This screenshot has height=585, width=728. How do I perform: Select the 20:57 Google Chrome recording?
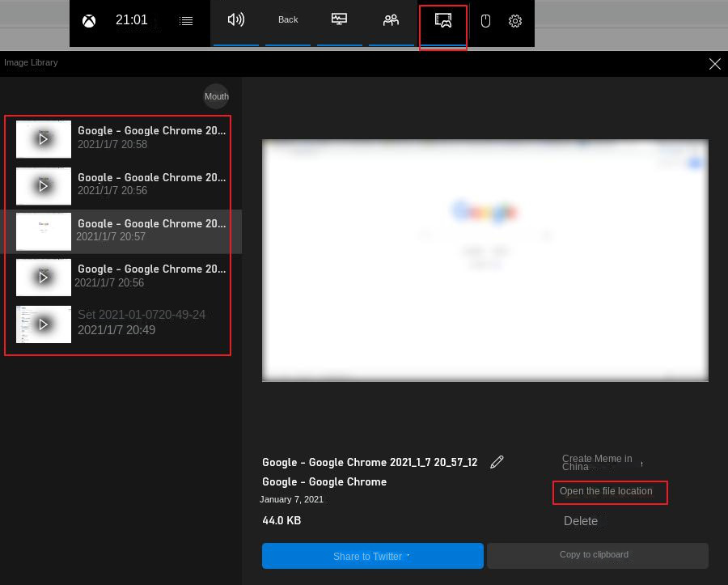pos(118,231)
